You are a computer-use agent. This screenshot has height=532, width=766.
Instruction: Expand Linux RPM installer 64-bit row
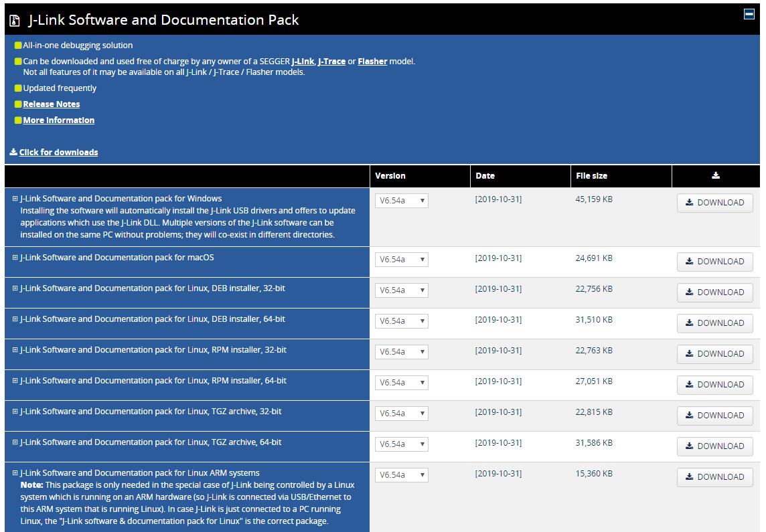click(15, 381)
